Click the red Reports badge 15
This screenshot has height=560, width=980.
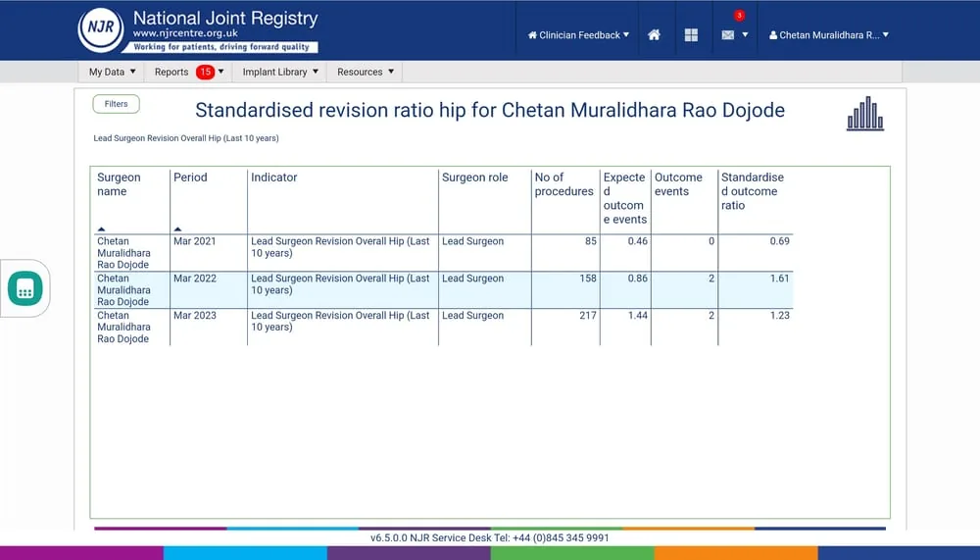coord(205,72)
